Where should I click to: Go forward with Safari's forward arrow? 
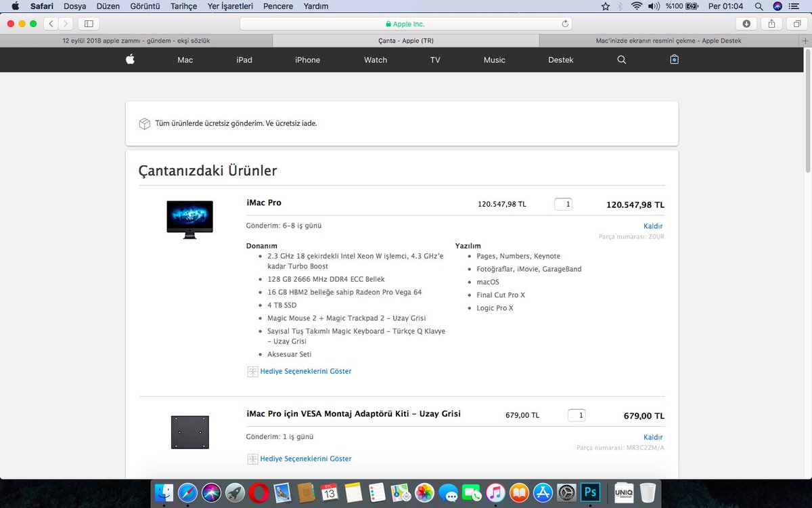coord(66,24)
